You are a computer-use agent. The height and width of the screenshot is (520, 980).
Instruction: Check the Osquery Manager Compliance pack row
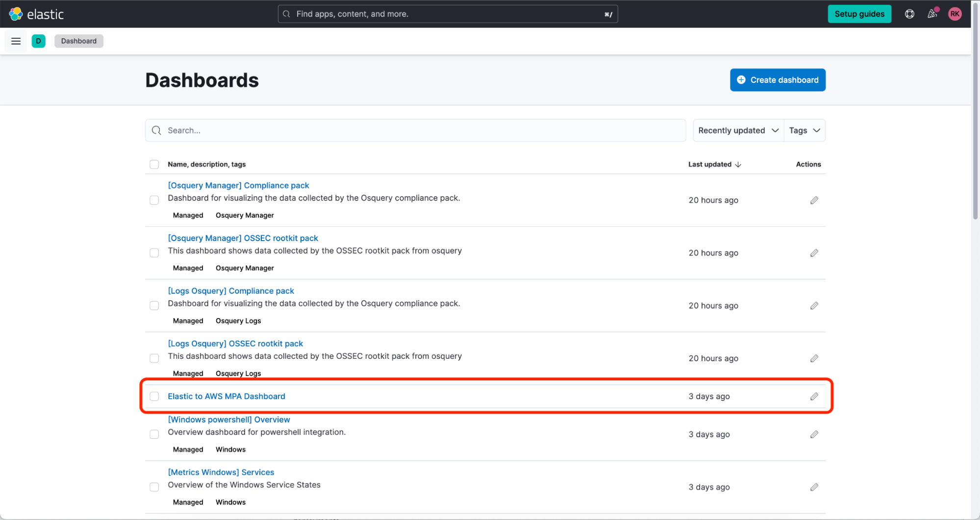(154, 200)
